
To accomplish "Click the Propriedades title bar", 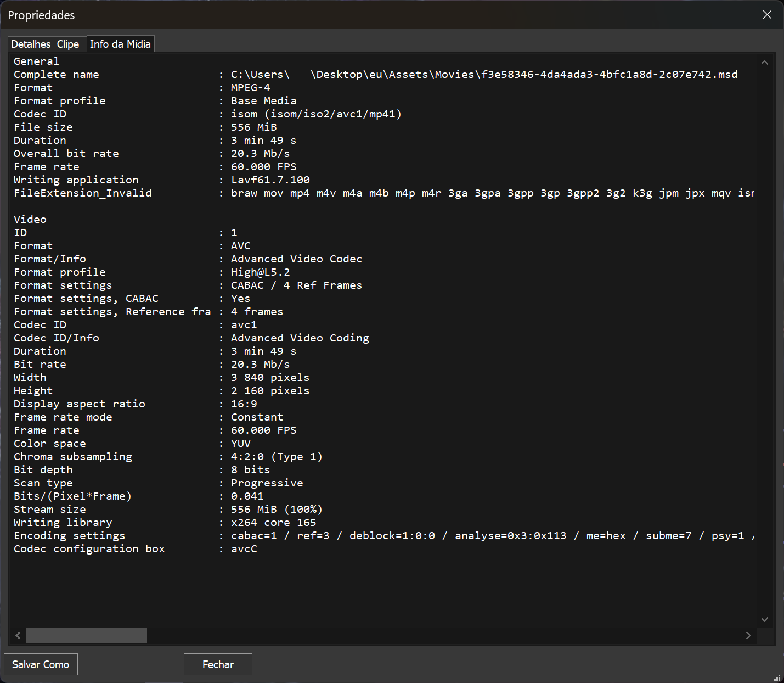I will [329, 15].
